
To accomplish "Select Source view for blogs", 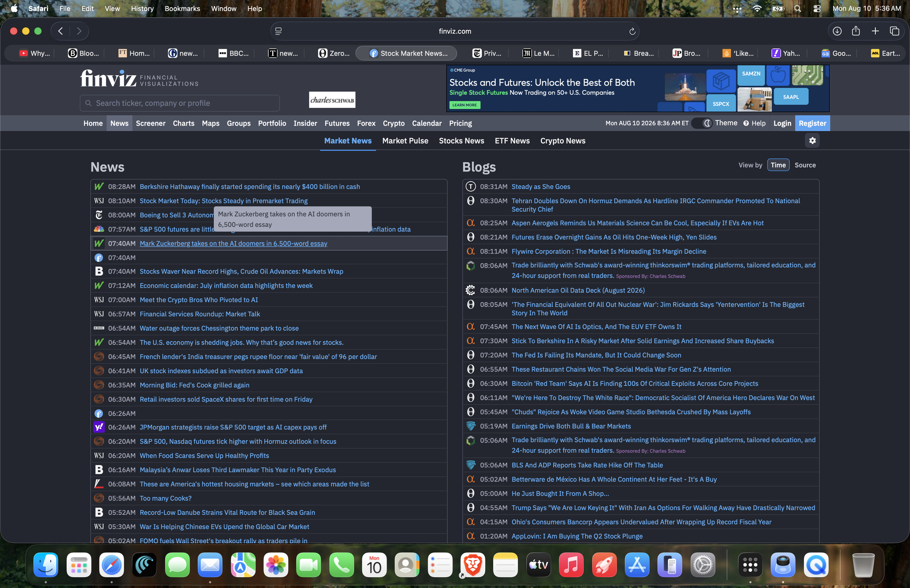I will click(805, 165).
